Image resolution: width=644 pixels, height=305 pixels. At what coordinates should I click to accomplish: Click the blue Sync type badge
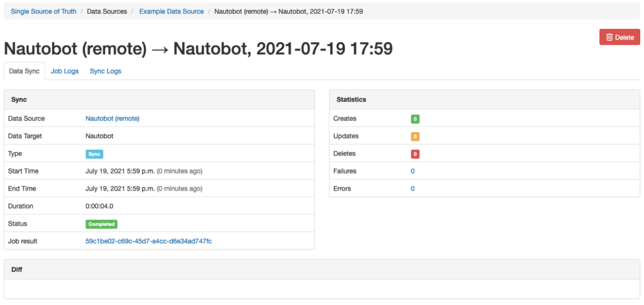click(x=94, y=154)
